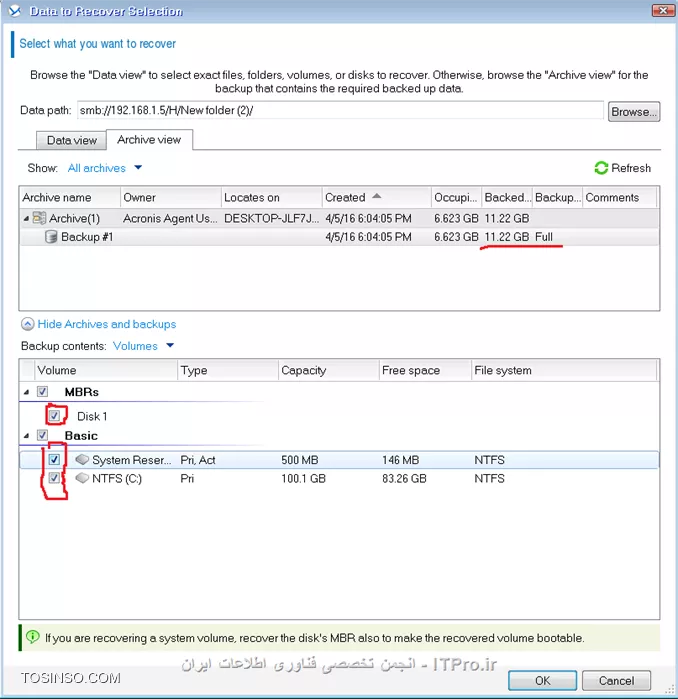Close the Data to Recover Selection dialog
The image size is (678, 699).
click(663, 10)
